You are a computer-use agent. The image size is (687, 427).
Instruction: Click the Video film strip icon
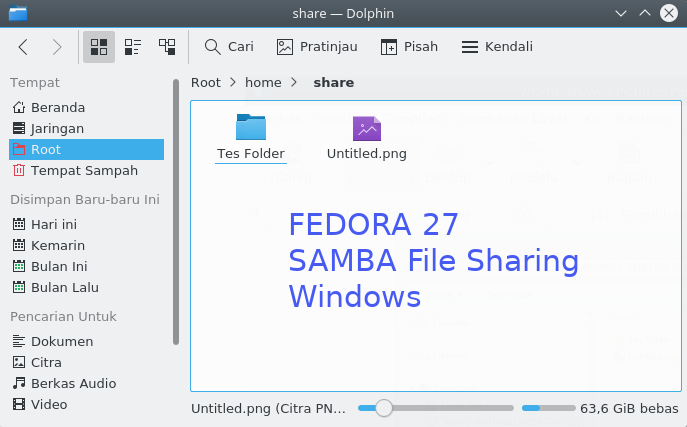[x=19, y=404]
